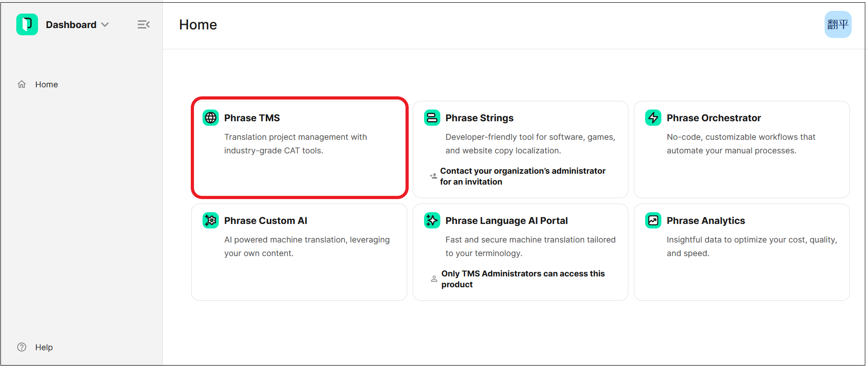
Task: Click the Phrase TMS globe icon
Action: pos(211,118)
